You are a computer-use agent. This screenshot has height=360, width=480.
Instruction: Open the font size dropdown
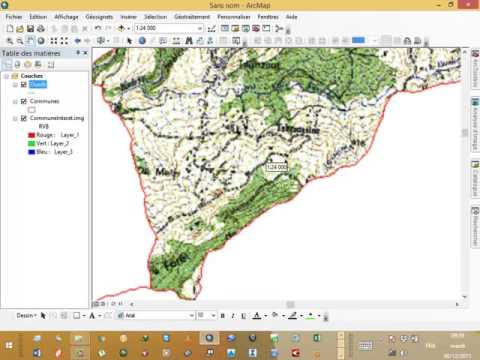pyautogui.click(x=213, y=315)
